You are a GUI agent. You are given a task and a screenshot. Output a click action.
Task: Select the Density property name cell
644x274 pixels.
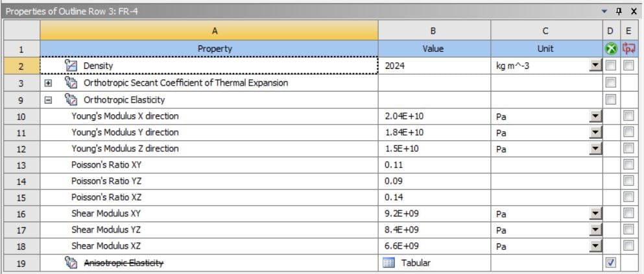click(209, 66)
